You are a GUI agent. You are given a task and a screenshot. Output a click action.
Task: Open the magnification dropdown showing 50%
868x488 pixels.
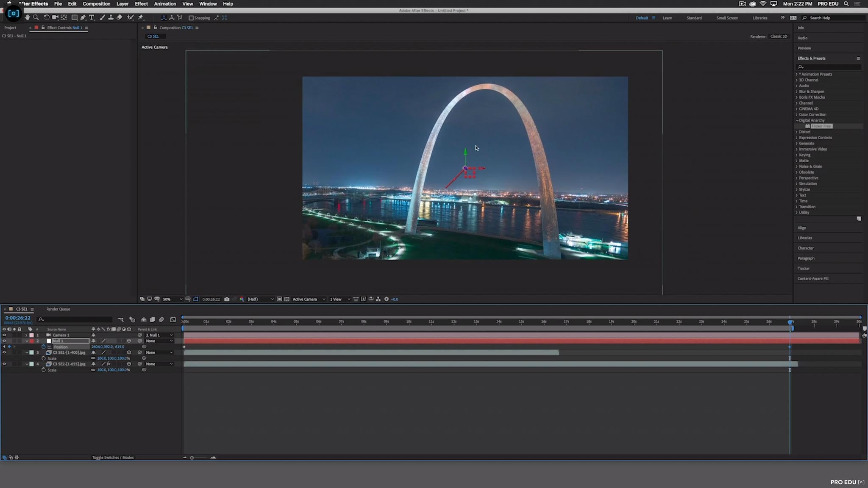169,299
